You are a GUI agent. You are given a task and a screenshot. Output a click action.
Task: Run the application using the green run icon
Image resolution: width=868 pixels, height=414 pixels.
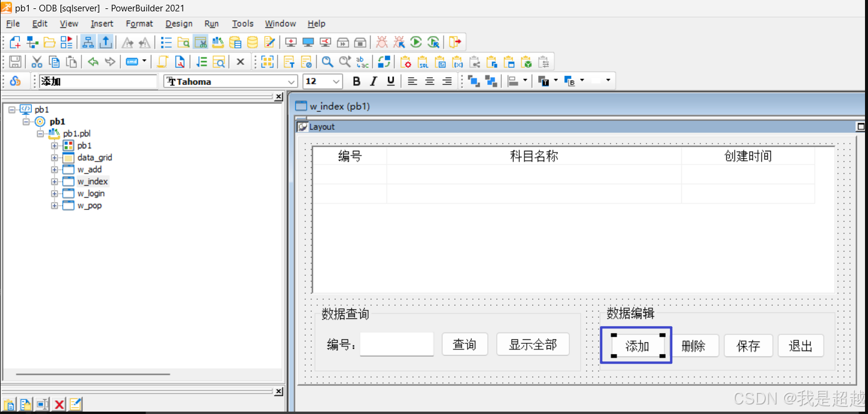pyautogui.click(x=415, y=42)
